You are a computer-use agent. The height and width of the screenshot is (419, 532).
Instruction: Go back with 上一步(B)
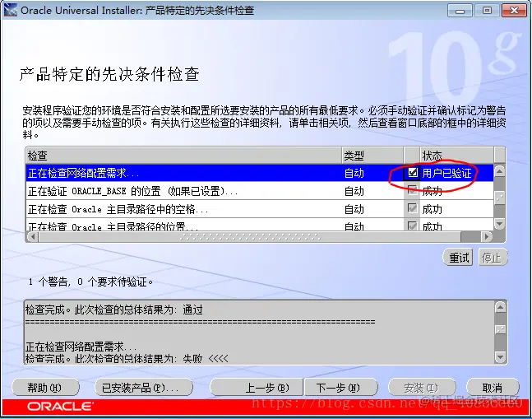(x=257, y=388)
